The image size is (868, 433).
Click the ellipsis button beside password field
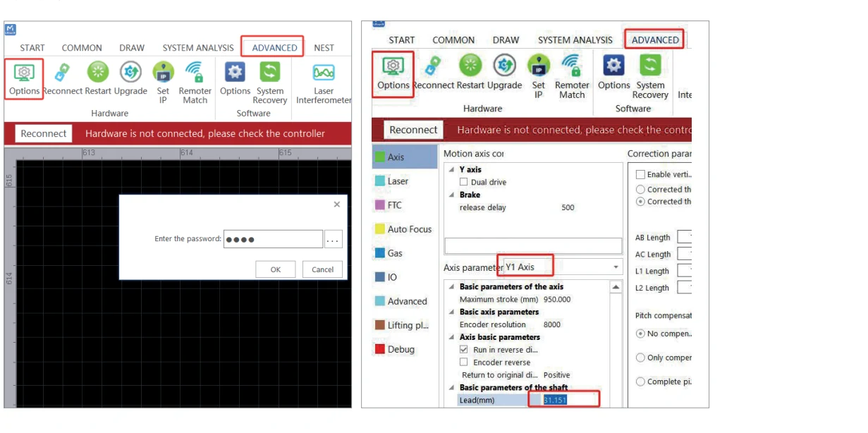click(x=334, y=239)
